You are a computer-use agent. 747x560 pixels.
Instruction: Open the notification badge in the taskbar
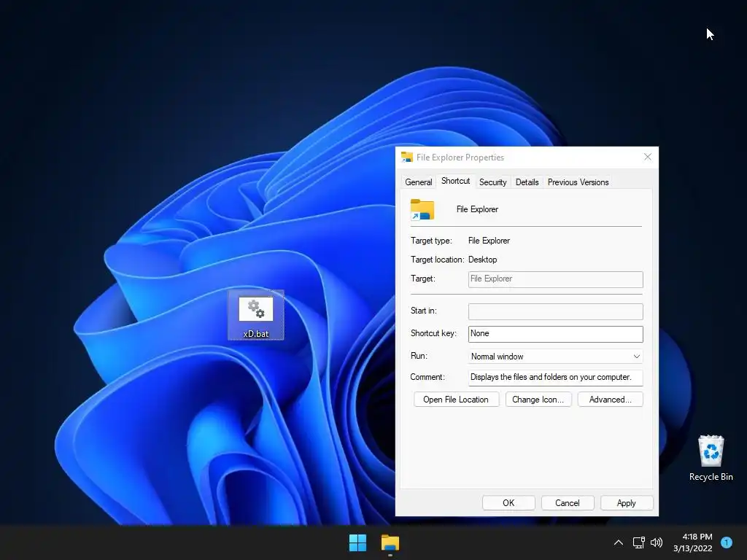[727, 542]
